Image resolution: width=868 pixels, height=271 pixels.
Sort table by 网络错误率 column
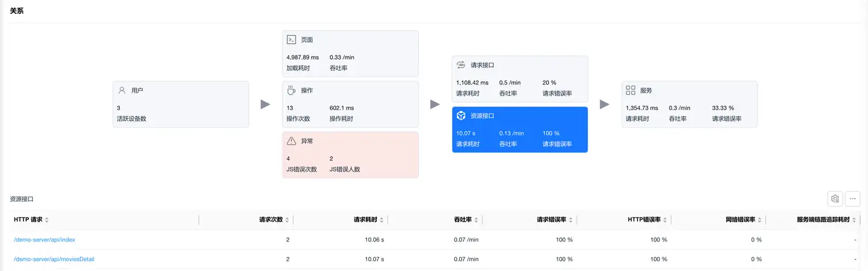coord(760,220)
